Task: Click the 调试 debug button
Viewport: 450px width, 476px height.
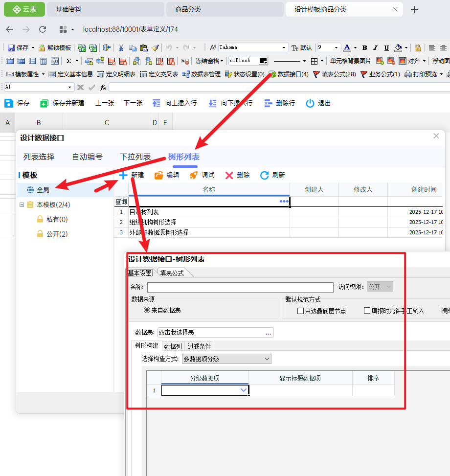Action: coord(202,175)
